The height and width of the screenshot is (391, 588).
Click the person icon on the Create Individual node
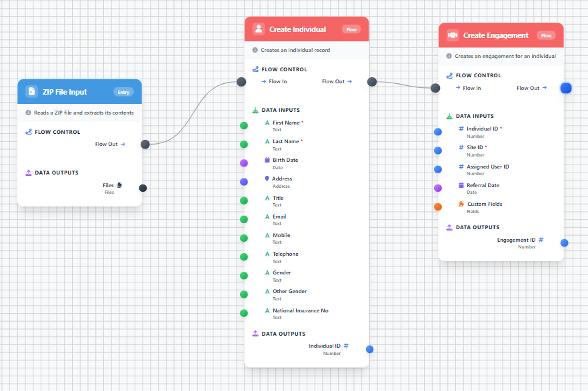pyautogui.click(x=259, y=29)
